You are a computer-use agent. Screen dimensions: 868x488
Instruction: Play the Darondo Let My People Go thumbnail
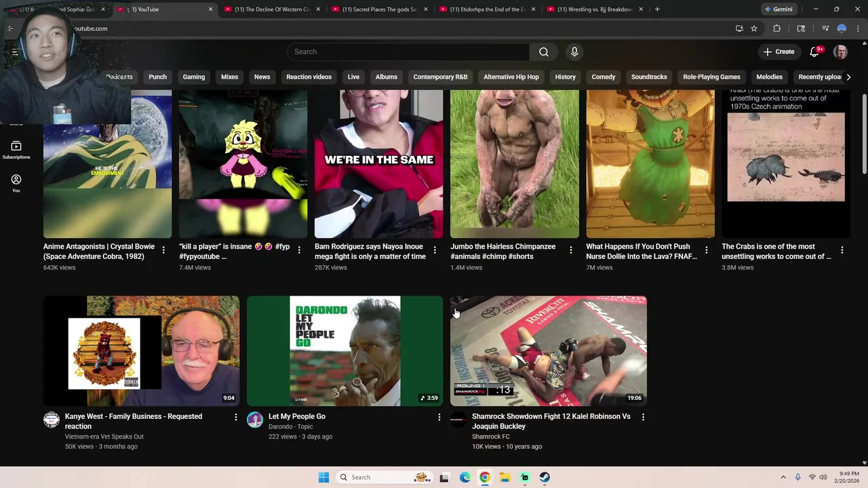click(345, 351)
